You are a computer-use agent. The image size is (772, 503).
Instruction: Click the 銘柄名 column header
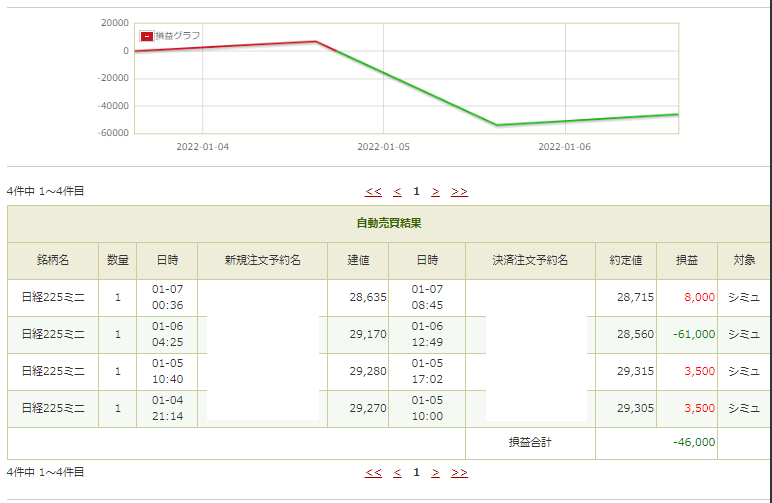pos(53,260)
